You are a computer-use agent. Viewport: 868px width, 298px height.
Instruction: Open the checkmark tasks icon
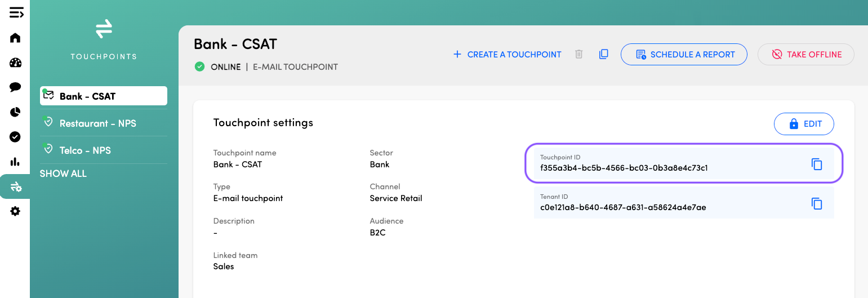[15, 137]
